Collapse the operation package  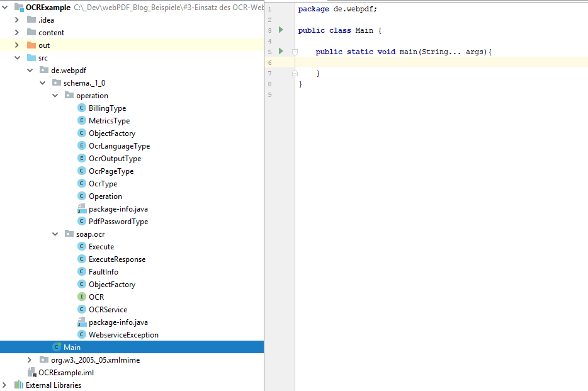pos(55,96)
